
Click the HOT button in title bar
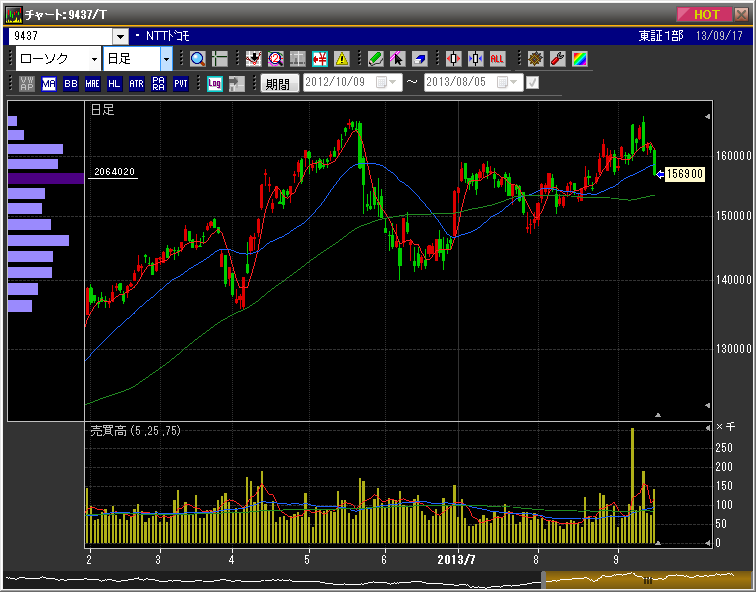[706, 14]
